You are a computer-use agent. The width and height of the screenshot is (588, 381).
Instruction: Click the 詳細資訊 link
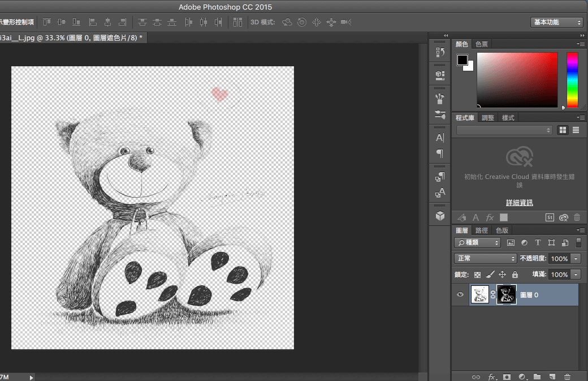(519, 203)
